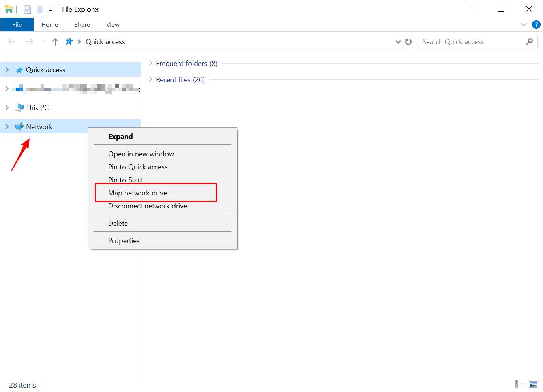This screenshot has height=392, width=543.
Task: Choose Pin to Quick access
Action: click(x=163, y=167)
